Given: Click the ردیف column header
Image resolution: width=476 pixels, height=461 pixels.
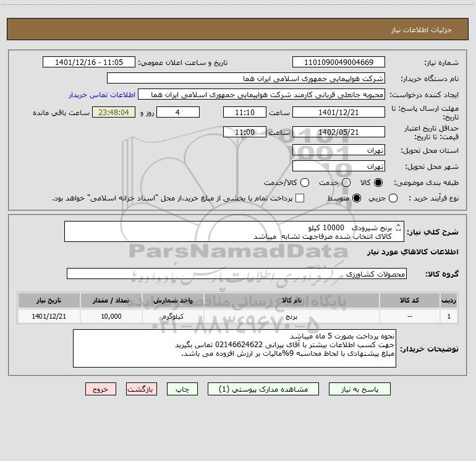Looking at the screenshot, I should [449, 300].
